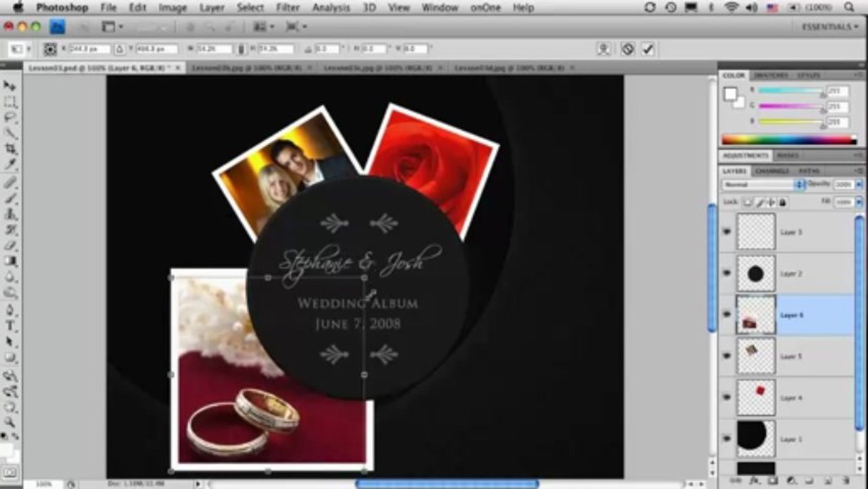Image resolution: width=868 pixels, height=489 pixels.
Task: Toggle maintain aspect ratio link
Action: click(241, 49)
